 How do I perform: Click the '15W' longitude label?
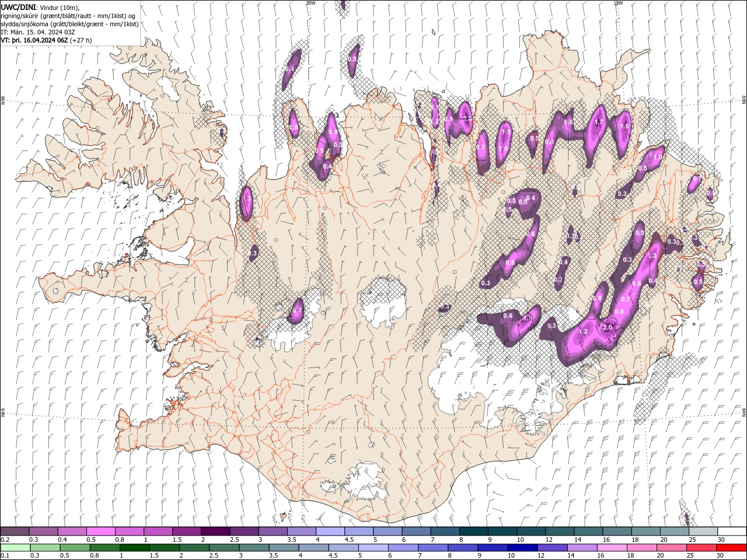(618, 3)
